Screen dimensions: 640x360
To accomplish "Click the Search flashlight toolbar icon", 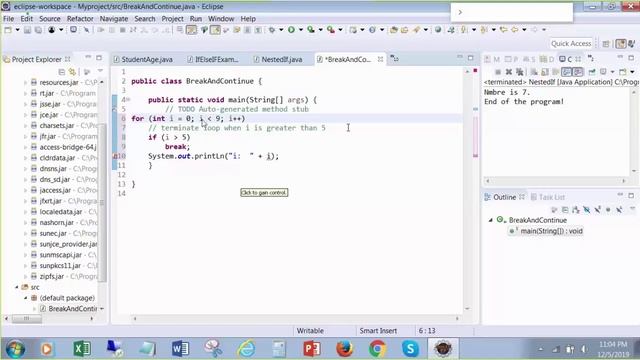I will pyautogui.click(x=416, y=30).
